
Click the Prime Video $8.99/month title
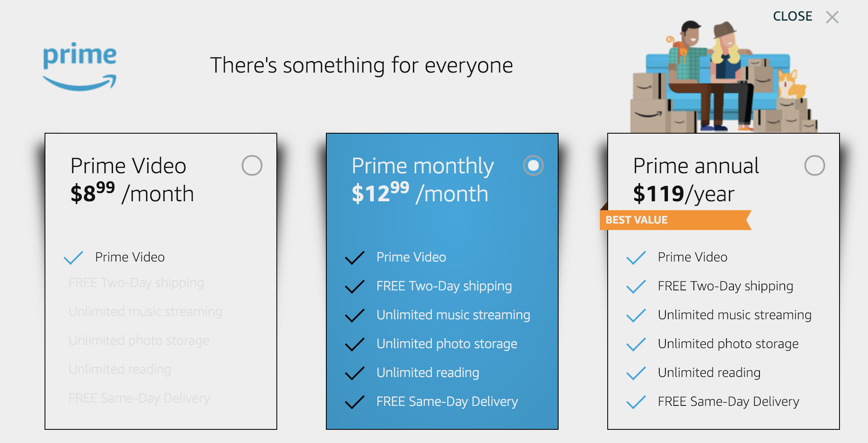tap(132, 180)
